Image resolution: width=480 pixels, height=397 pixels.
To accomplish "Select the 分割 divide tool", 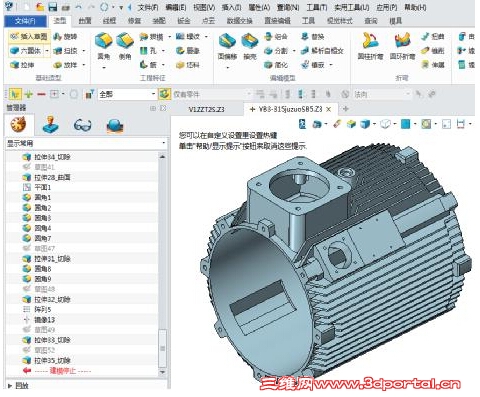I will click(x=276, y=51).
